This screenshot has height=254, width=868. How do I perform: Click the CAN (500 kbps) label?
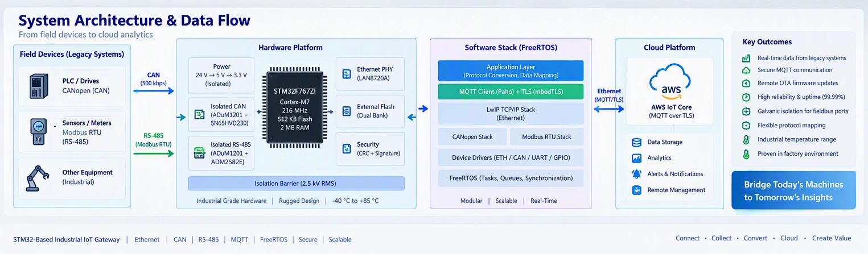[x=153, y=78]
